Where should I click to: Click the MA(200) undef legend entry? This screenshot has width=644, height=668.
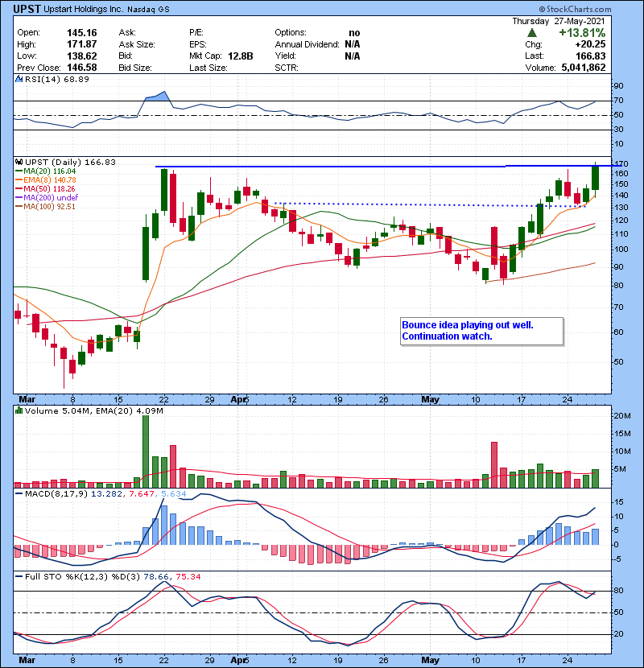47,197
